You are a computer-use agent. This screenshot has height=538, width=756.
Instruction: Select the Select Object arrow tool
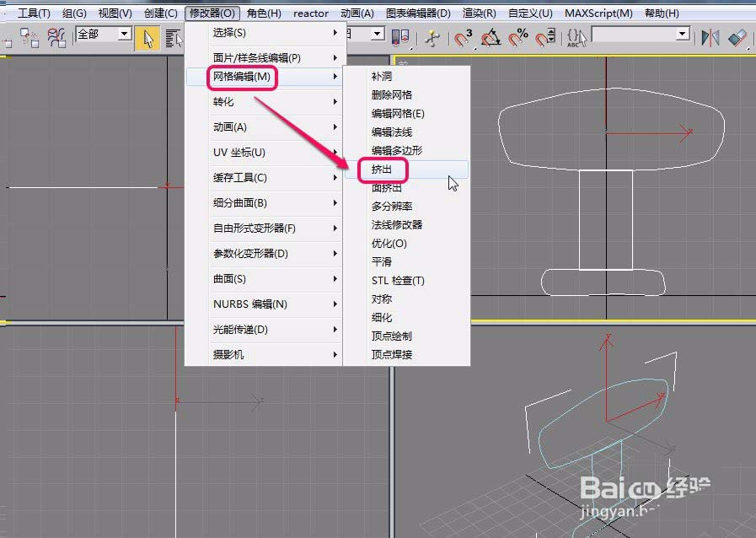click(x=147, y=37)
